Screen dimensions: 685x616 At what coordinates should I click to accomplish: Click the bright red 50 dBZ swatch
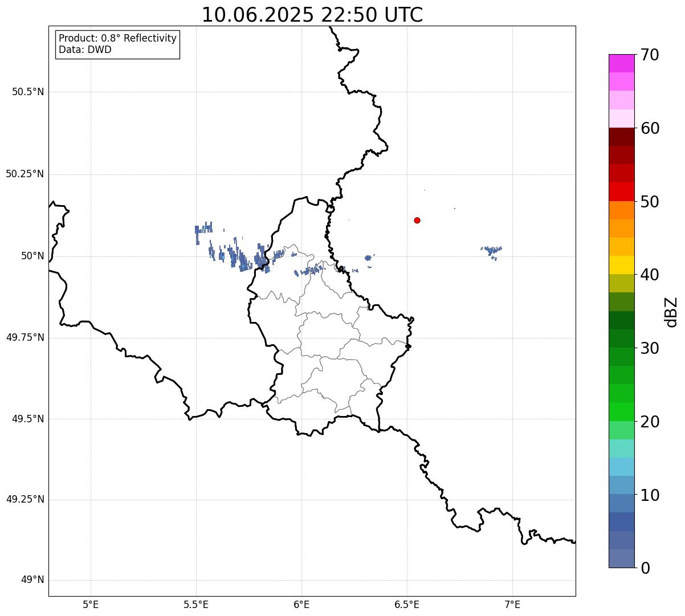coord(621,191)
